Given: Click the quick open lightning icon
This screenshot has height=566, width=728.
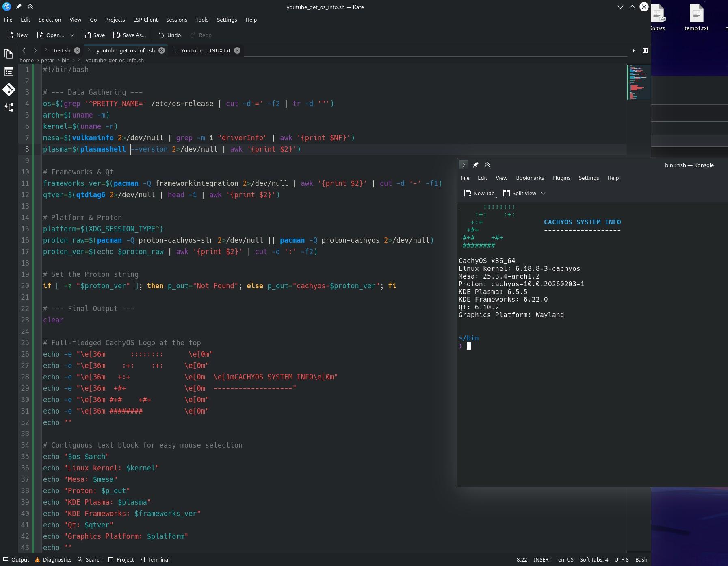Looking at the screenshot, I should pos(633,50).
